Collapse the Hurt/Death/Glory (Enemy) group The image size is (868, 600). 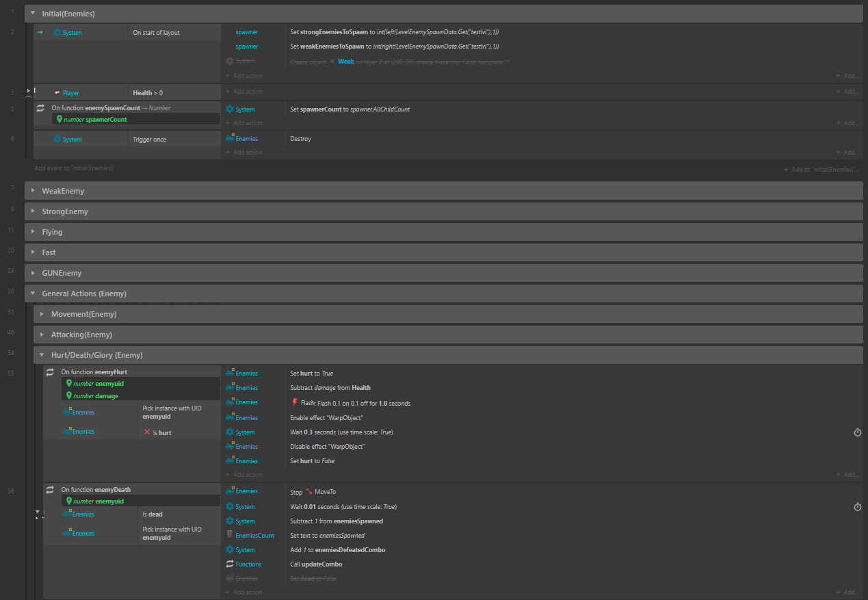click(x=42, y=355)
